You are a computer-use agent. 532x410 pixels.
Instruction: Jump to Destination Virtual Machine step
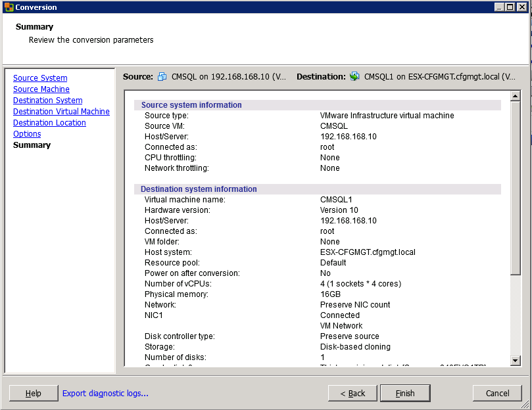[61, 112]
